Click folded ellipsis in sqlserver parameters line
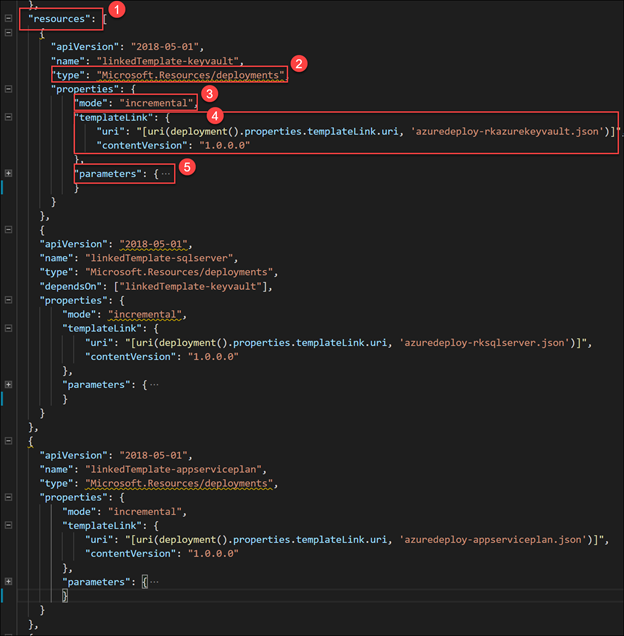624x636 pixels. pyautogui.click(x=153, y=384)
